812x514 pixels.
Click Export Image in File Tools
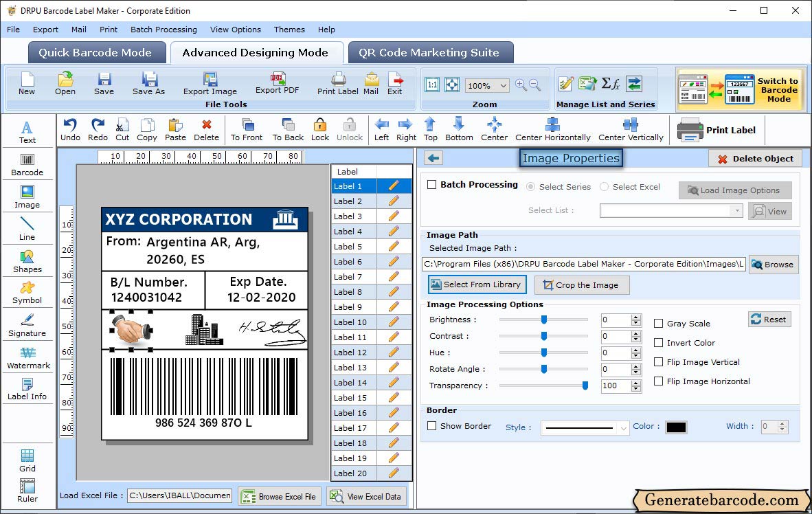click(210, 84)
